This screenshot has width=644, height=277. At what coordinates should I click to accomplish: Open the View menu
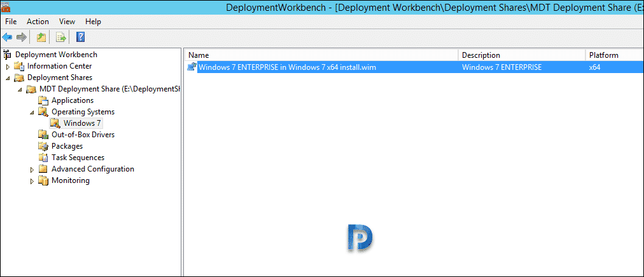click(x=67, y=22)
